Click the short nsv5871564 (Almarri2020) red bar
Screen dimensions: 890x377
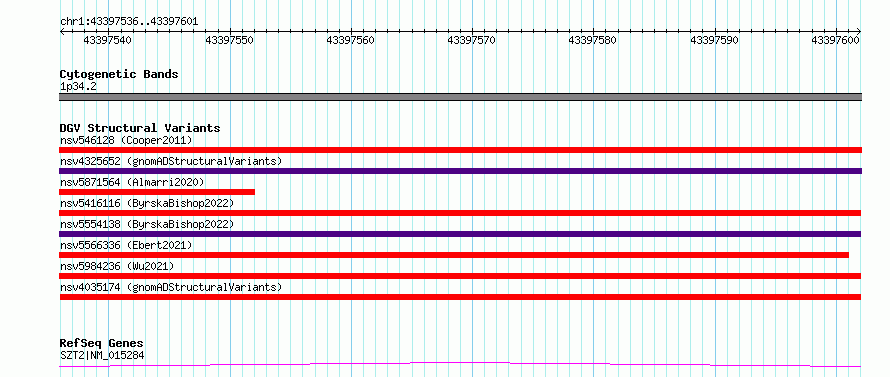pos(157,192)
